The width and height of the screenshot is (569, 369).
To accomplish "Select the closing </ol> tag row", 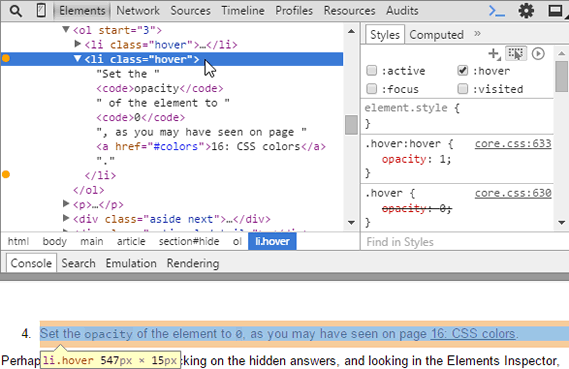I will pos(89,190).
